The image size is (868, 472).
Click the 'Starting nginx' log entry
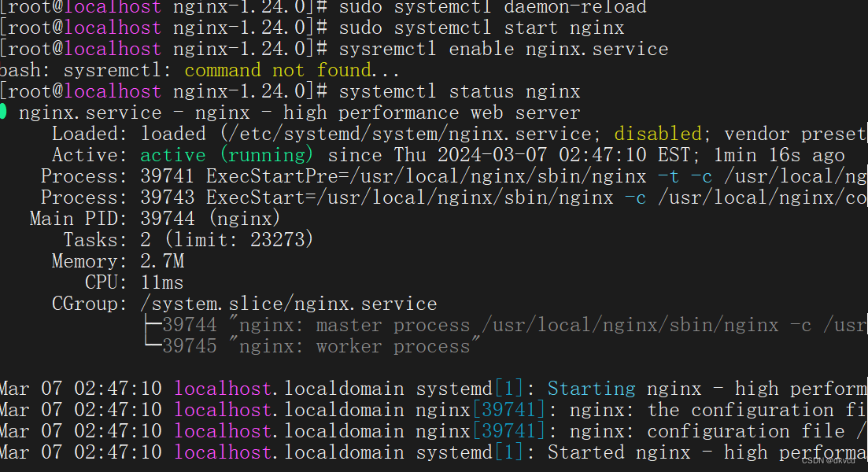point(590,388)
